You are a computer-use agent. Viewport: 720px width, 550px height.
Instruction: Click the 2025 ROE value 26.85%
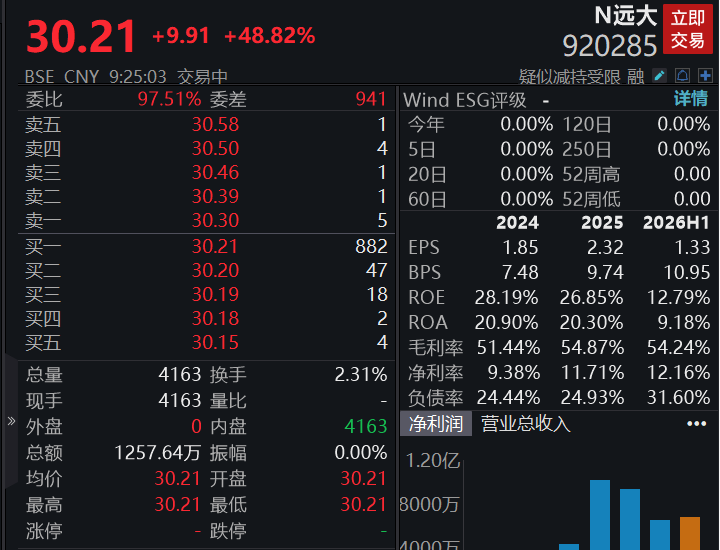(591, 297)
